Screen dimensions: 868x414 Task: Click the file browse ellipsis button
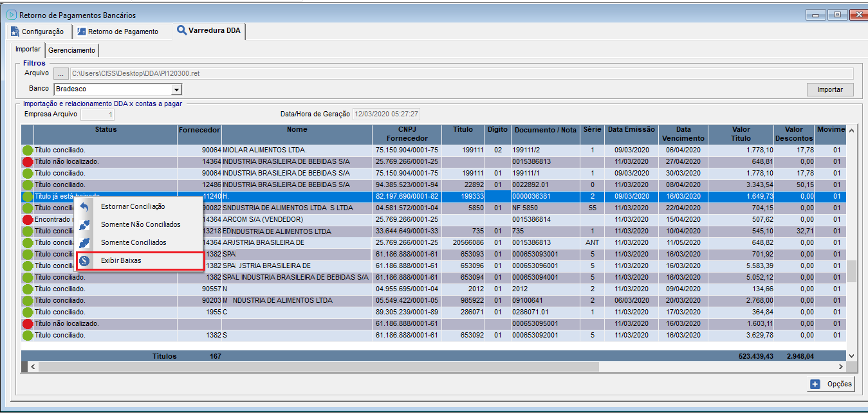60,73
